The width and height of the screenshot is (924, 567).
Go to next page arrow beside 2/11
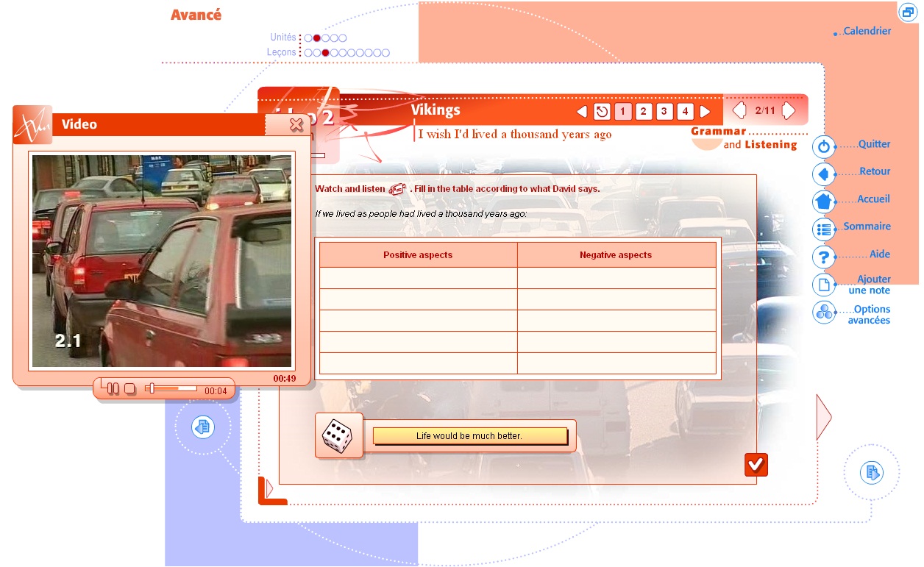click(789, 111)
